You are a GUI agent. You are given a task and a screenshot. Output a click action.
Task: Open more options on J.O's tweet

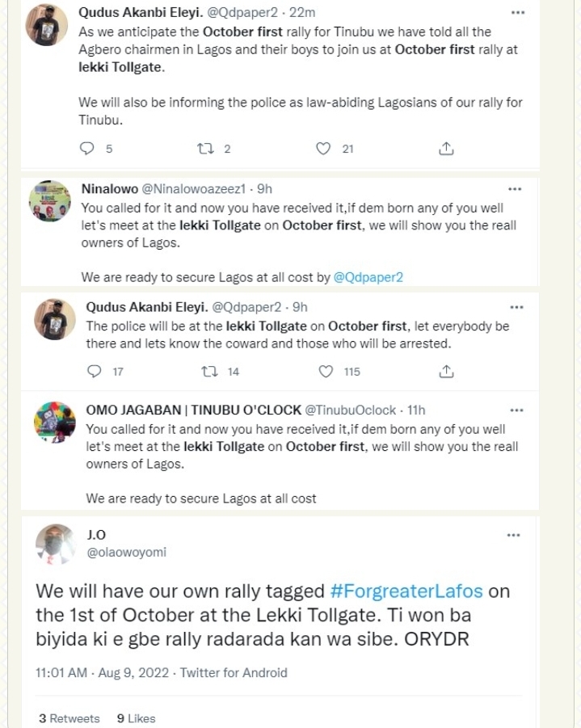(x=514, y=535)
